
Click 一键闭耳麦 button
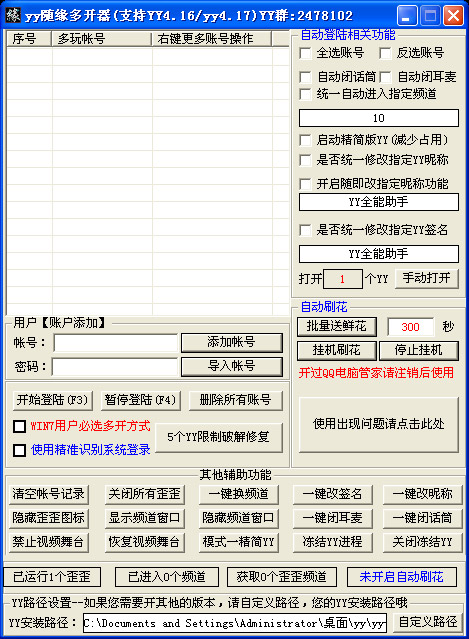pos(332,518)
